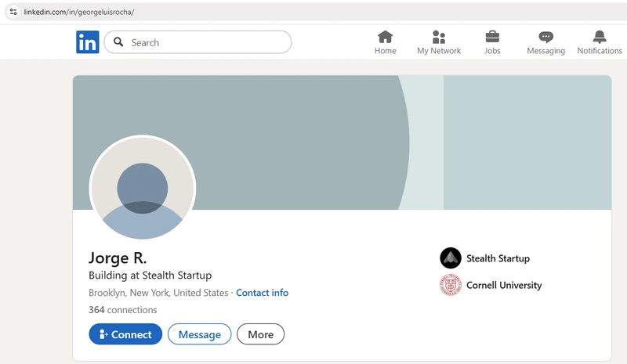Open the Stealth Startup text link
Viewport: 627px width, 364px height.
498,258
